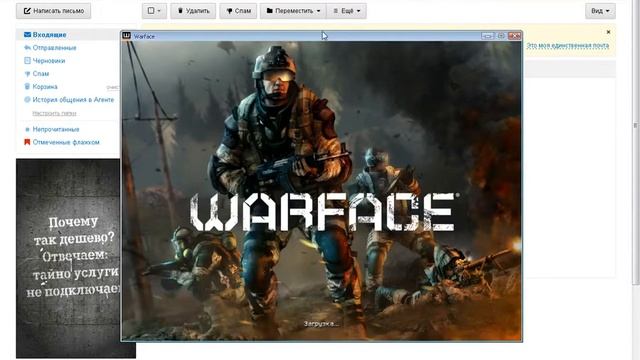Click the envelope icon beside Входящие
Viewport: 640px width, 360px height.
(x=27, y=35)
